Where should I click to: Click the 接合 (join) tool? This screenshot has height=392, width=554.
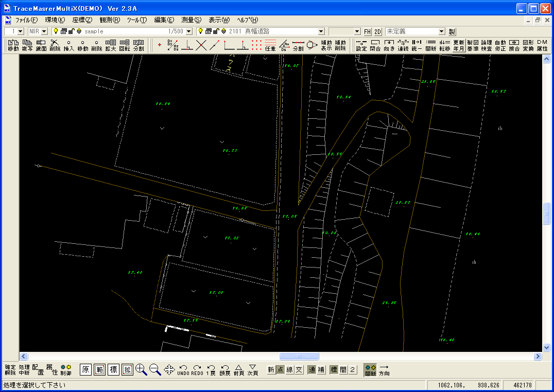[x=514, y=46]
